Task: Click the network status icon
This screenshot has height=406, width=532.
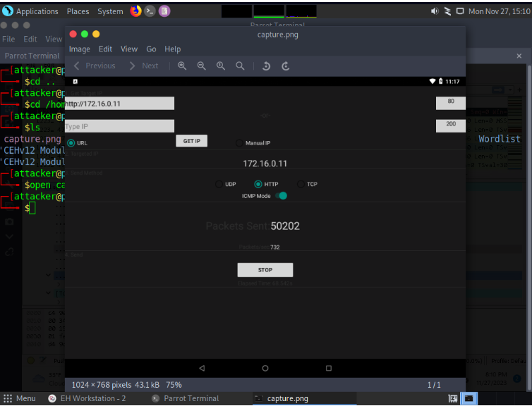Action: (x=447, y=11)
